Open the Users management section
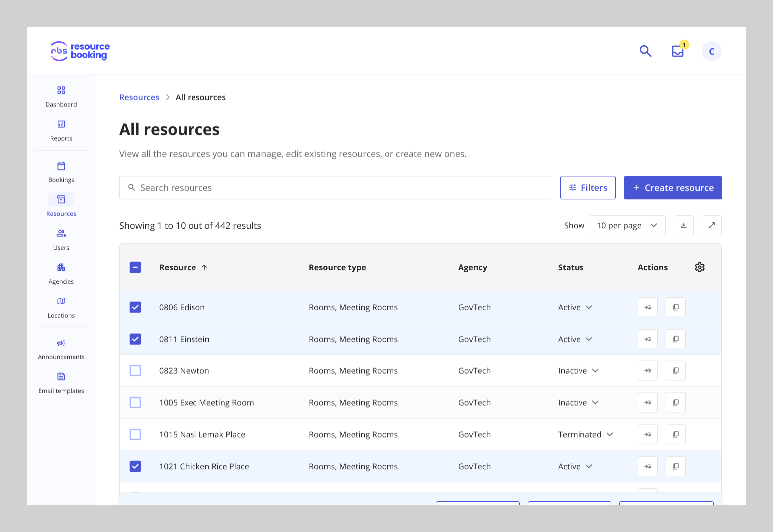This screenshot has width=773, height=532. (61, 239)
